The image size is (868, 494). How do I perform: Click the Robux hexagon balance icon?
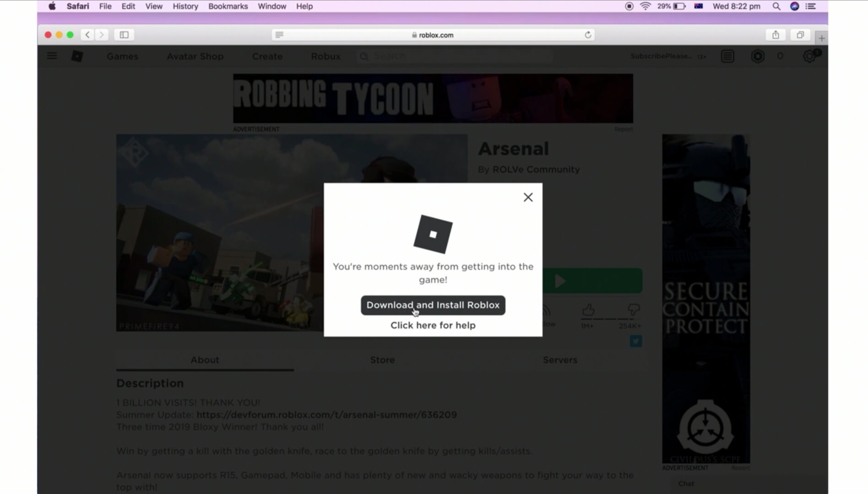point(758,56)
